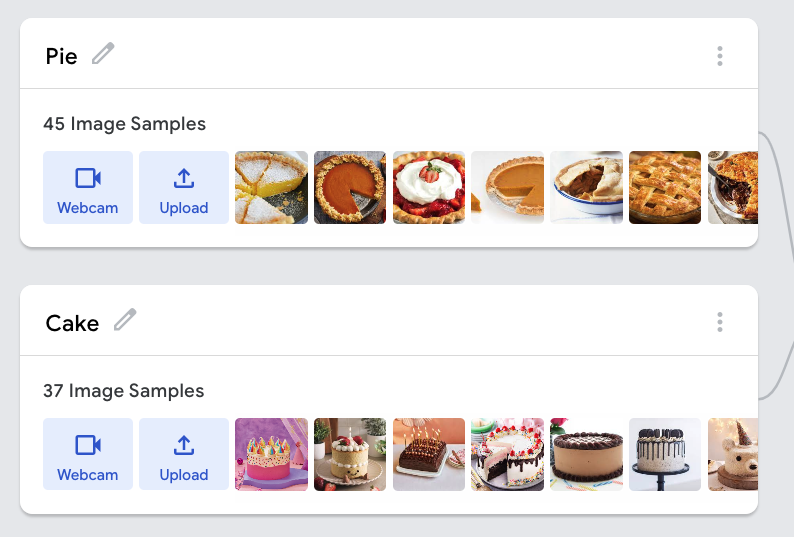Start Webcam capture for Cake class
794x537 pixels.
click(x=88, y=454)
